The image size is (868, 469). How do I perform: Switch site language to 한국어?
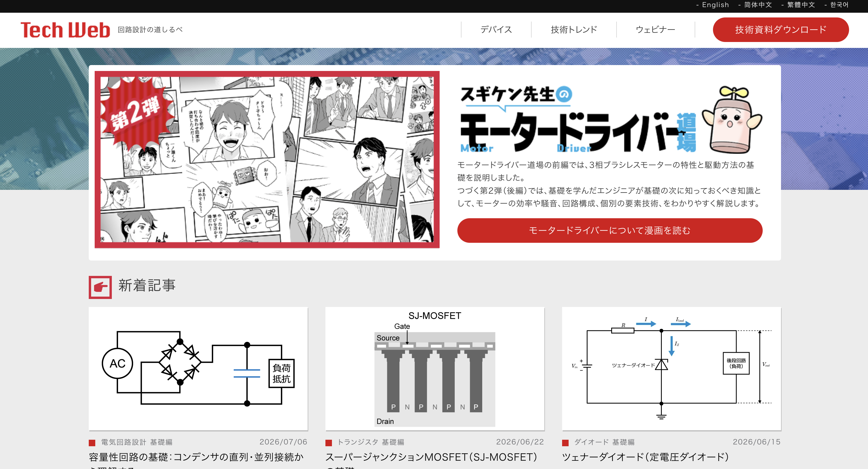pyautogui.click(x=839, y=5)
